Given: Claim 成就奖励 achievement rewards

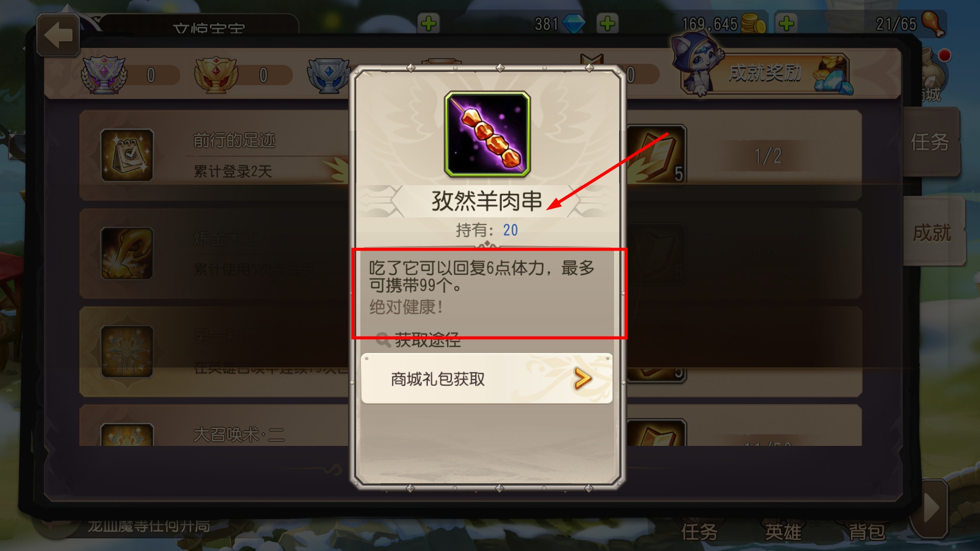Looking at the screenshot, I should coord(764,73).
